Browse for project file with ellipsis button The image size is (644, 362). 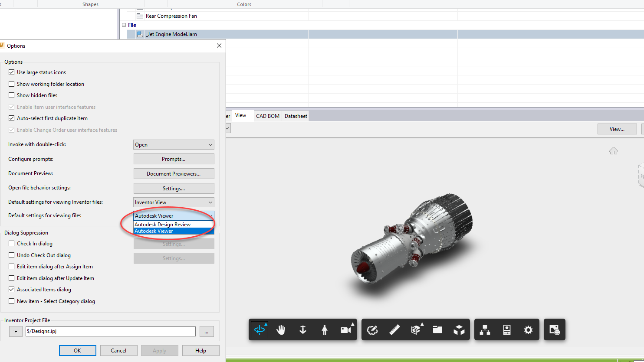tap(207, 332)
